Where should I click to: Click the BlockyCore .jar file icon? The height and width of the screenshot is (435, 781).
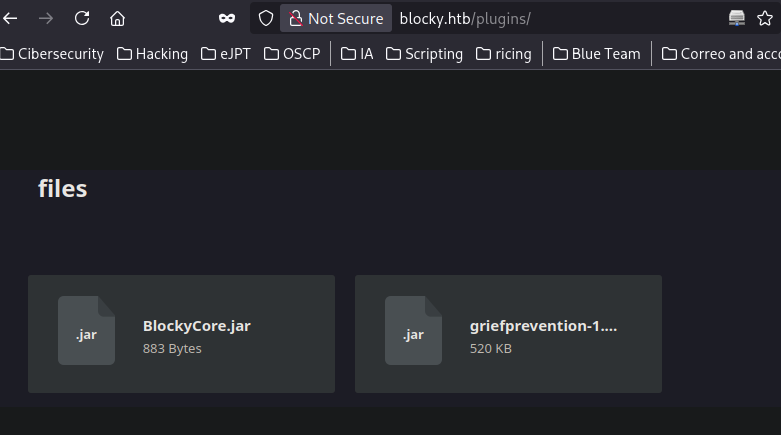click(86, 330)
